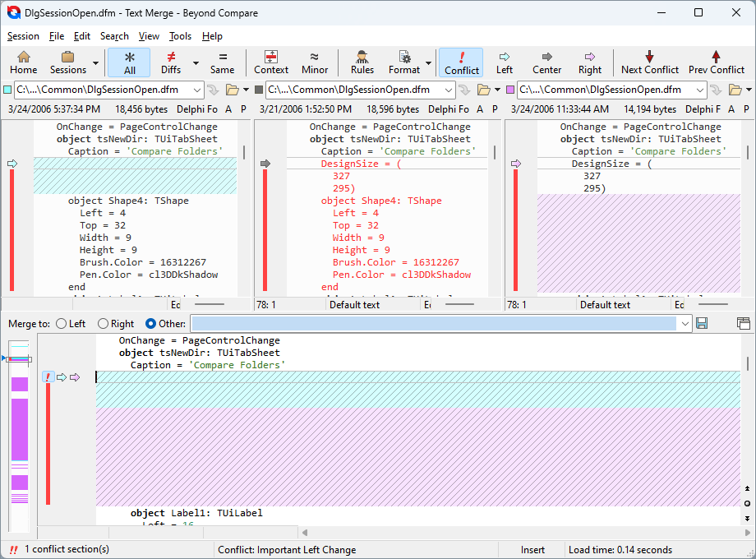Show Same lines only
The image size is (756, 559).
pos(222,62)
